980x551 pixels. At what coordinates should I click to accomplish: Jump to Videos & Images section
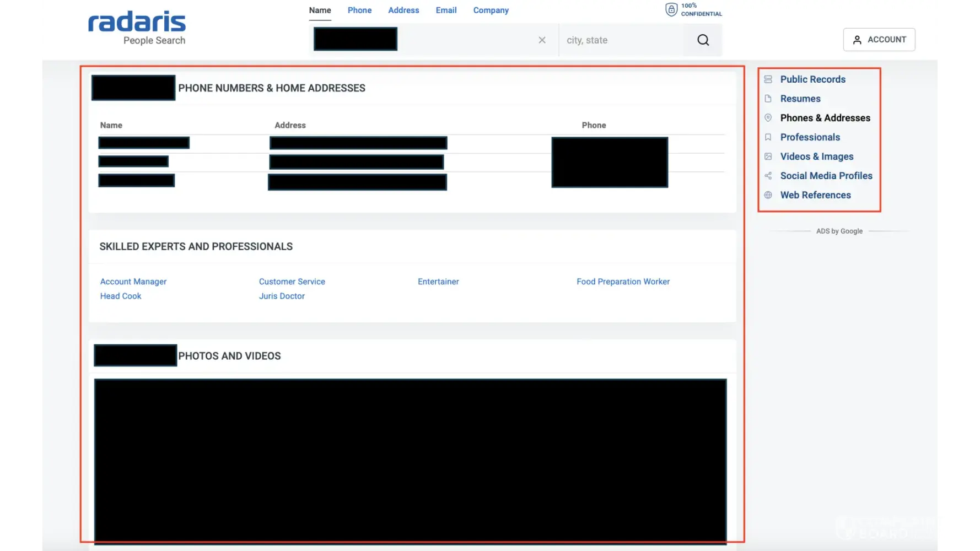(x=817, y=156)
